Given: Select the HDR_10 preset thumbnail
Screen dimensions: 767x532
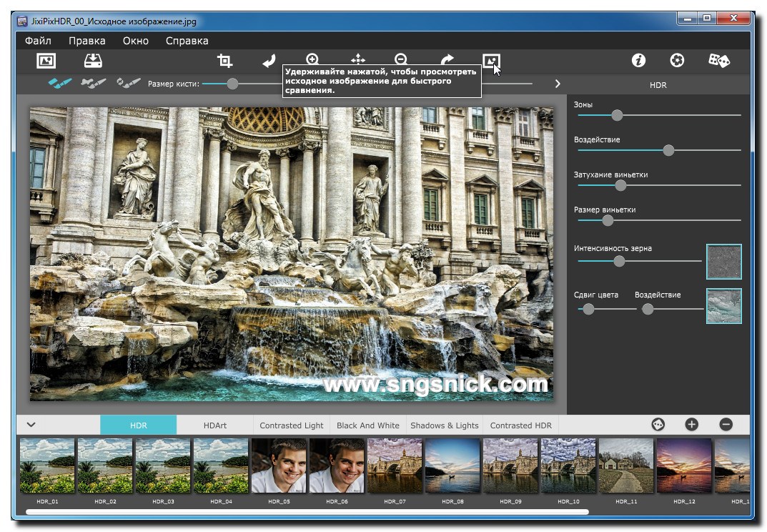Looking at the screenshot, I should point(568,465).
